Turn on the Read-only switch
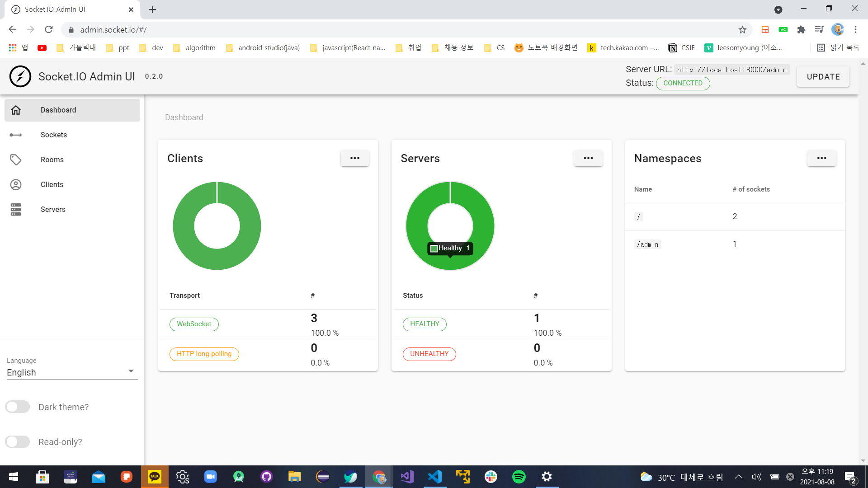The width and height of the screenshot is (868, 488). (18, 442)
